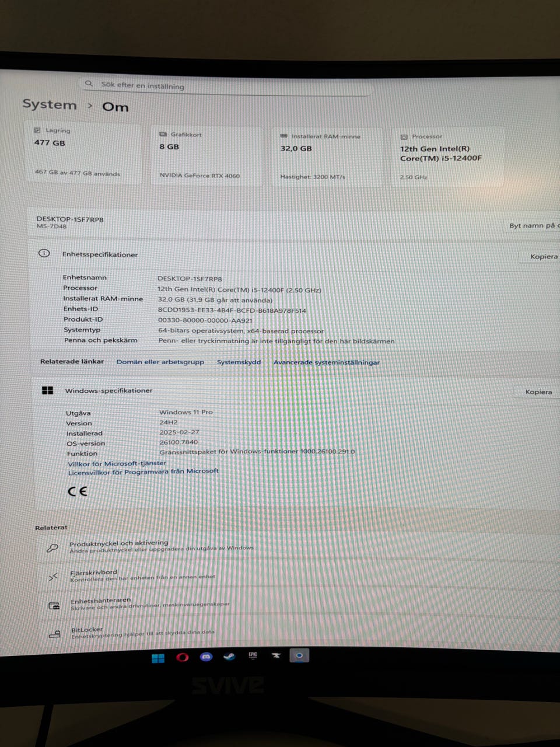Select 'Penna och pekskärm' row value
This screenshot has height=747, width=560.
pos(276,341)
